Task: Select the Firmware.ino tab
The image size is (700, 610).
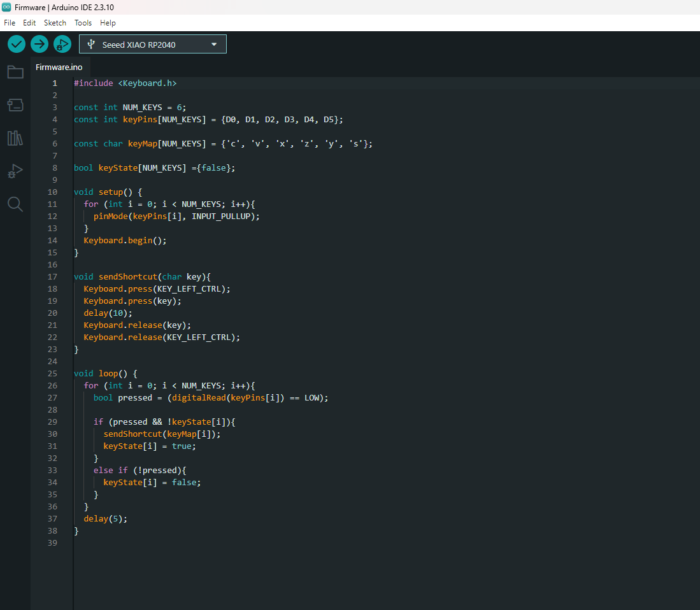Action: coord(59,67)
